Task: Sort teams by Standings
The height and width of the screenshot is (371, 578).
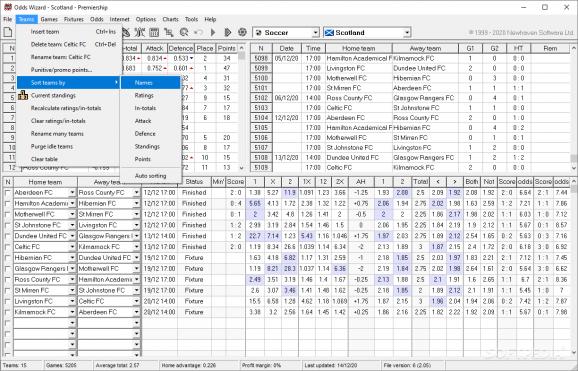Action: (x=150, y=146)
